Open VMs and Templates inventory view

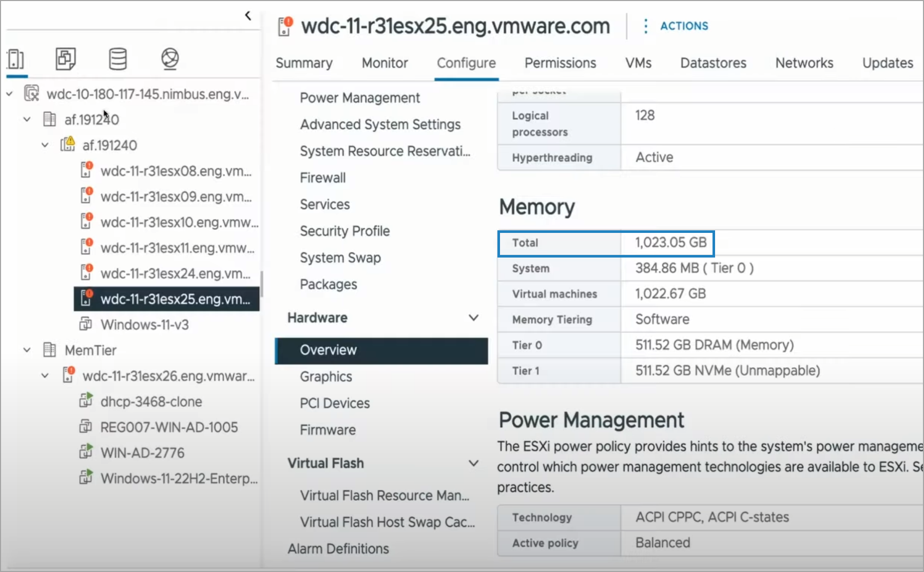(x=66, y=59)
